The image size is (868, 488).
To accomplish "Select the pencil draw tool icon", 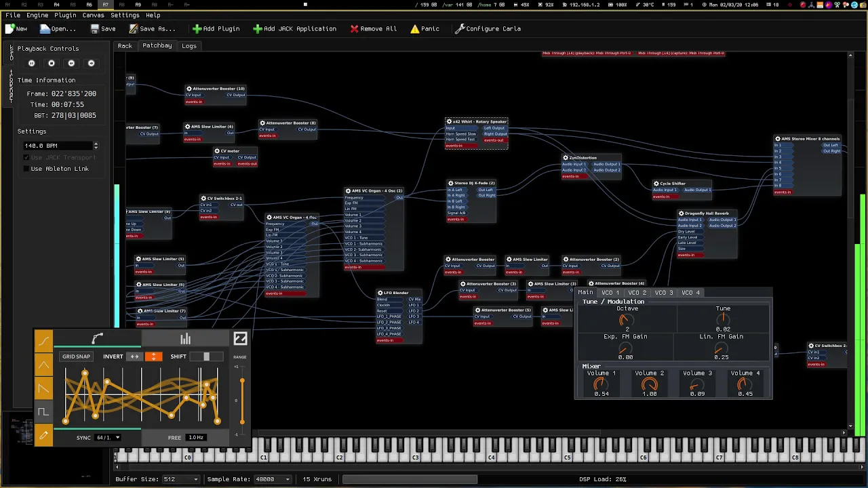I will (43, 436).
